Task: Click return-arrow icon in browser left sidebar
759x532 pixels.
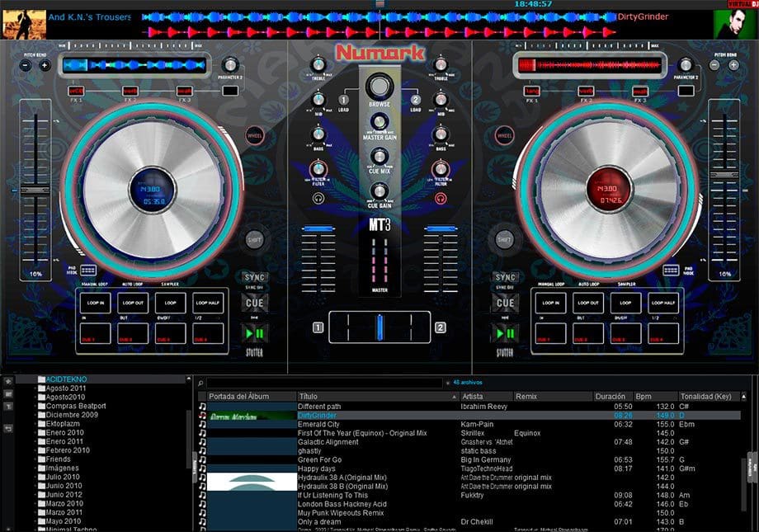Action: click(8, 429)
